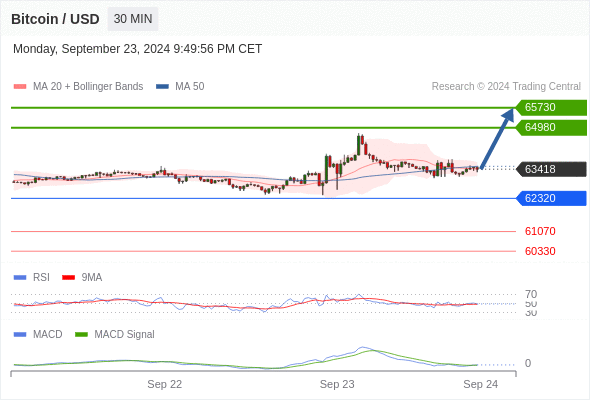Click the 60330 support level label
This screenshot has width=590, height=400.
(540, 251)
